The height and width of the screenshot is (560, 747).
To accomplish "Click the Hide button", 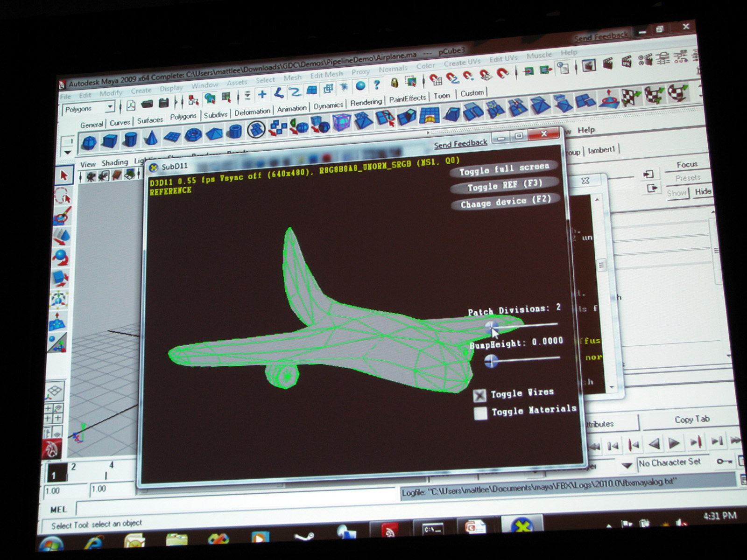I will click(x=703, y=191).
